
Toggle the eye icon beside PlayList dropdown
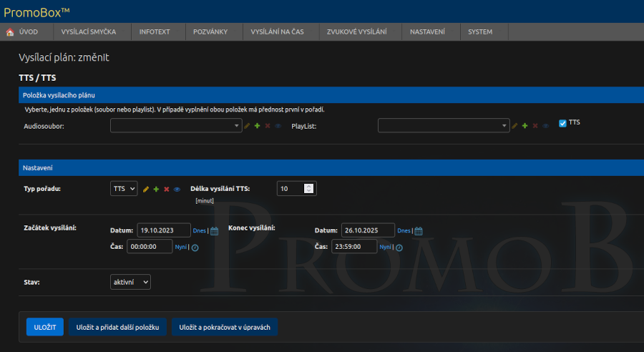pos(545,126)
